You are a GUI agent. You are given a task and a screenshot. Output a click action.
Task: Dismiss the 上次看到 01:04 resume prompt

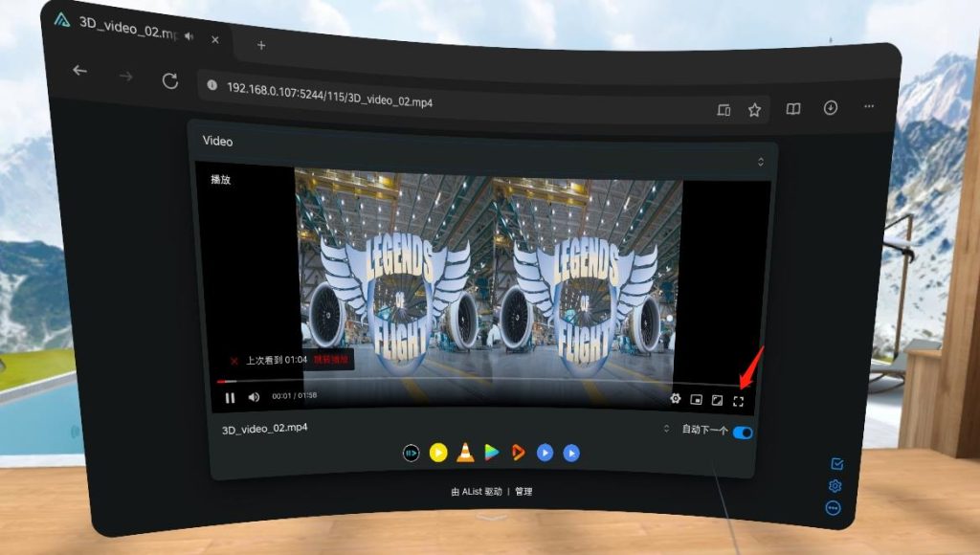pyautogui.click(x=234, y=361)
